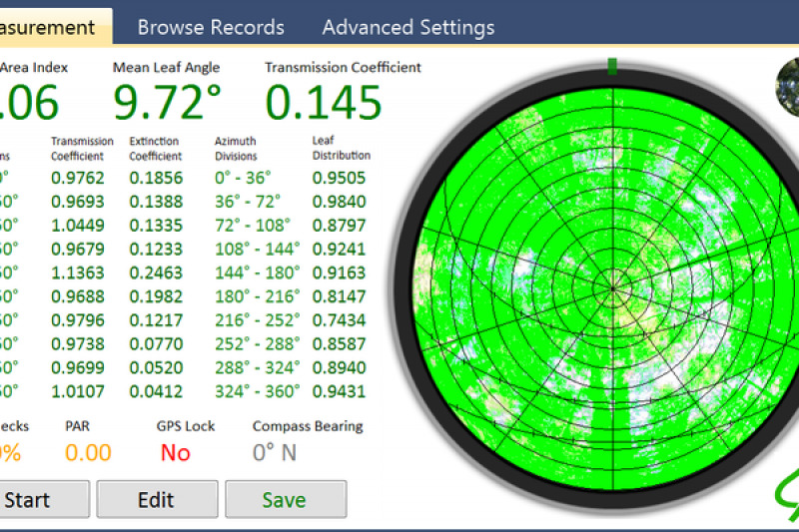Select the Measurement tab
The image size is (799, 532).
click(x=55, y=27)
